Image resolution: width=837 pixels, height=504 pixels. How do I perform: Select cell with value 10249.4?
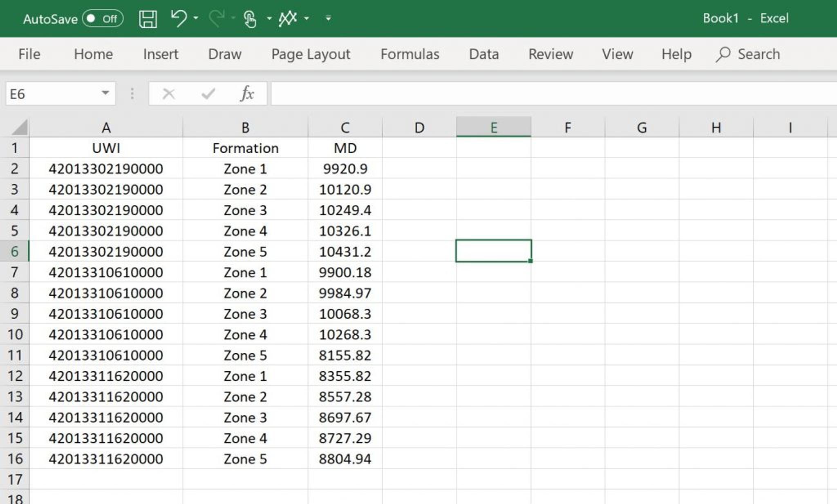click(x=345, y=210)
